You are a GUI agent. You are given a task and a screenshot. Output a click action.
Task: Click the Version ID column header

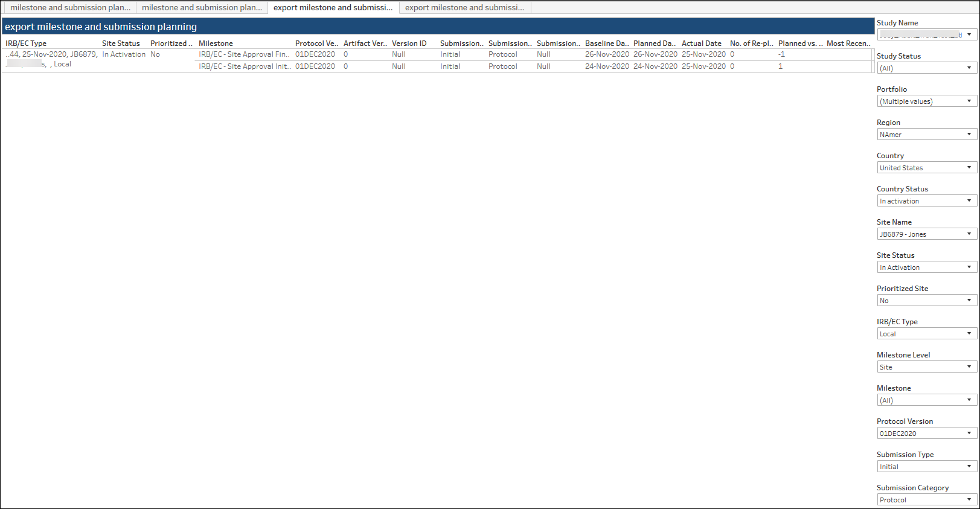(x=409, y=43)
